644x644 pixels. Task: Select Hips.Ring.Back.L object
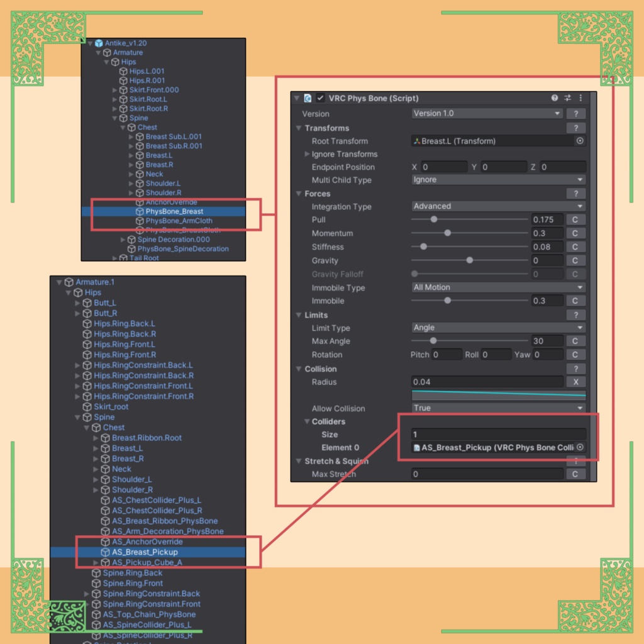[125, 324]
